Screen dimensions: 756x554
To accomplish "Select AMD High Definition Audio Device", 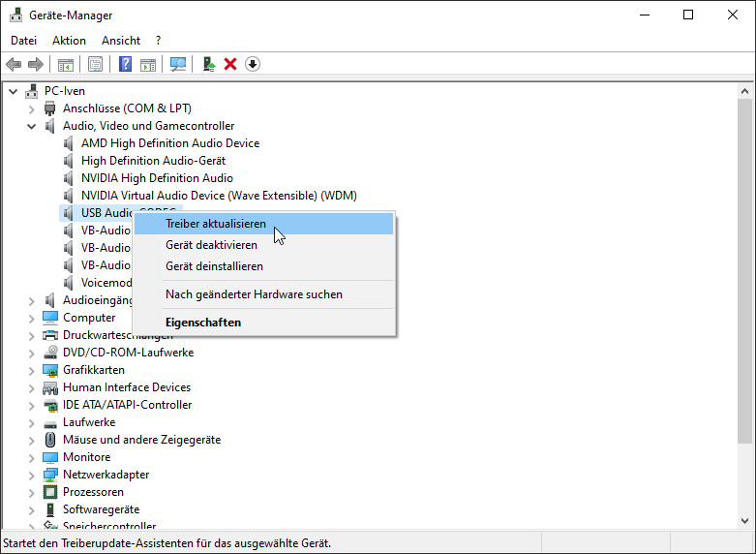I will coord(169,143).
